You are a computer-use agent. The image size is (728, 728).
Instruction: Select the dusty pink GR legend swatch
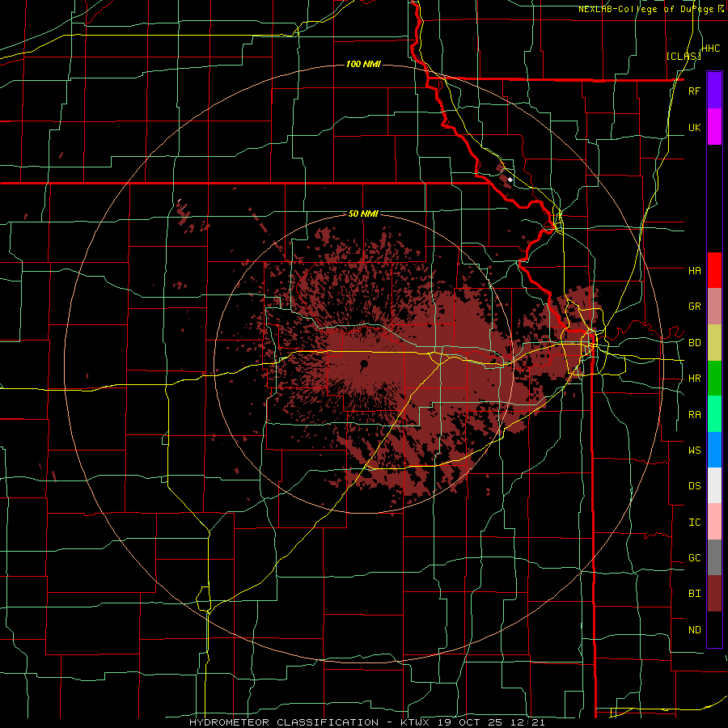714,307
